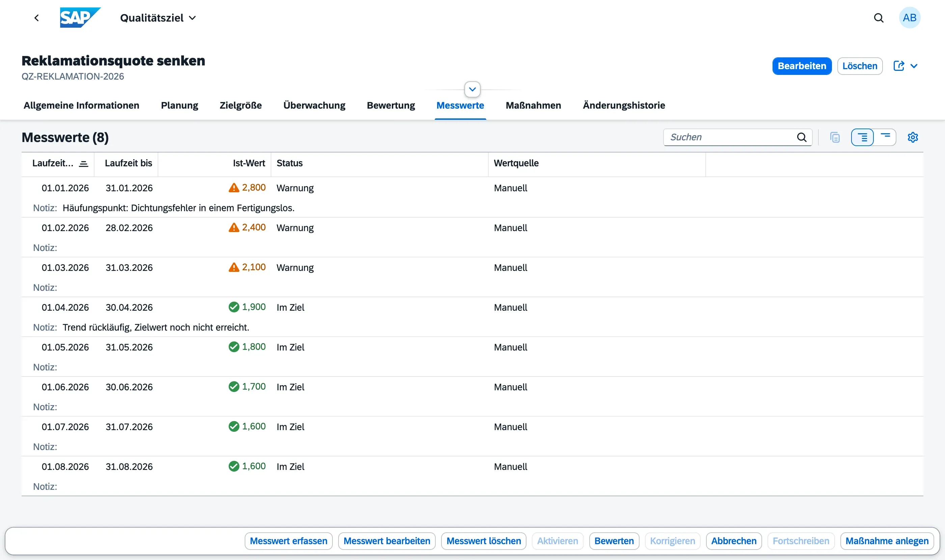
Task: Open the SAP logo home link
Action: 80,18
